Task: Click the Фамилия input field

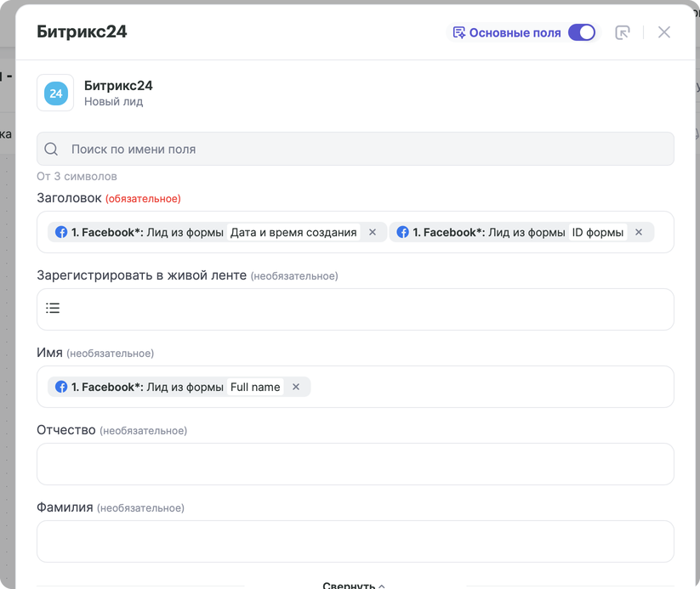Action: point(356,541)
